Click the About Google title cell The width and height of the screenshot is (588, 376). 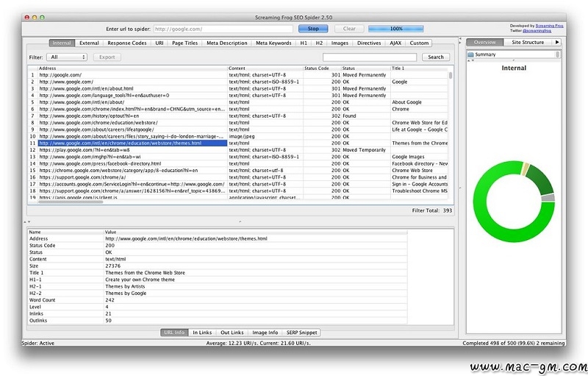pyautogui.click(x=419, y=102)
